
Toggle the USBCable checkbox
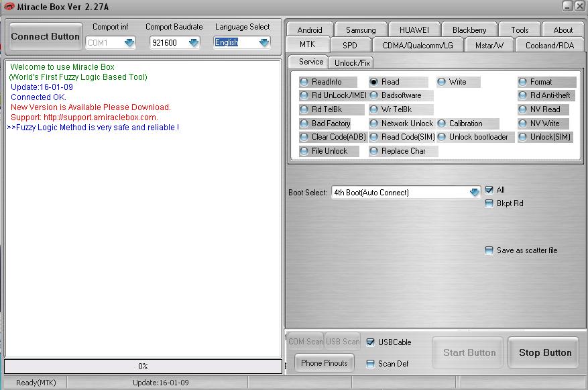371,341
